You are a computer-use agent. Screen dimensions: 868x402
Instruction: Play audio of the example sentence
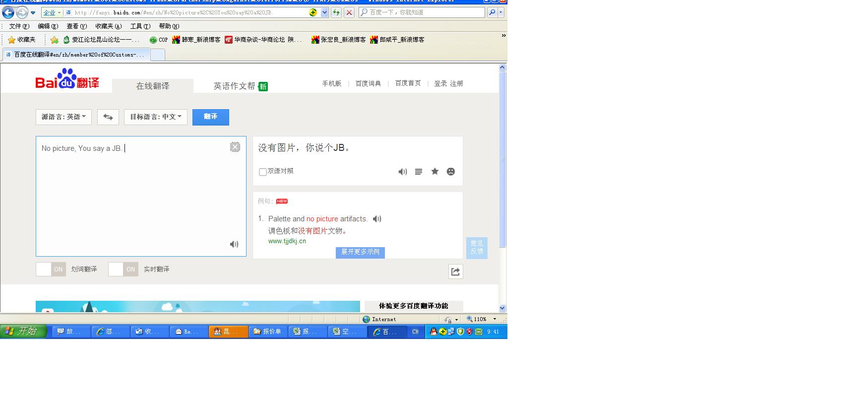pos(377,219)
